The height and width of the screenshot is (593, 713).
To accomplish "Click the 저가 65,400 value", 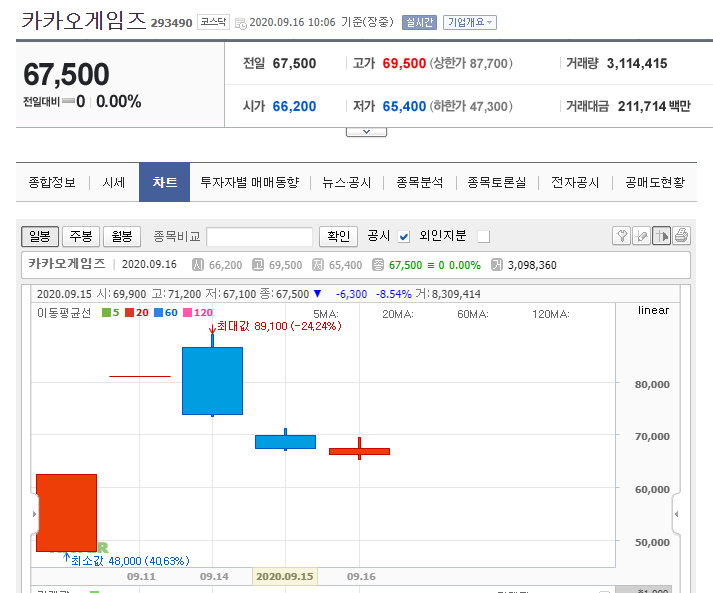I will (404, 106).
